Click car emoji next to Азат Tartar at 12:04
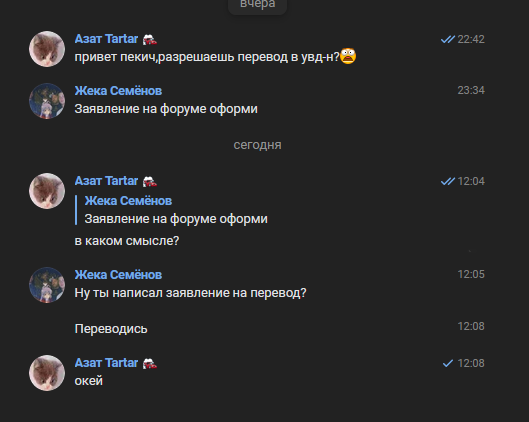 tap(150, 181)
